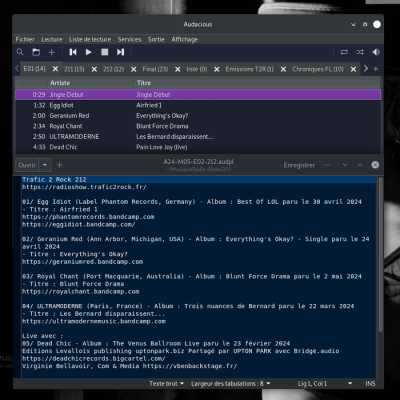Screen dimensions: 400x400
Task: Close the liste (0) playlist tab
Action: point(217,69)
